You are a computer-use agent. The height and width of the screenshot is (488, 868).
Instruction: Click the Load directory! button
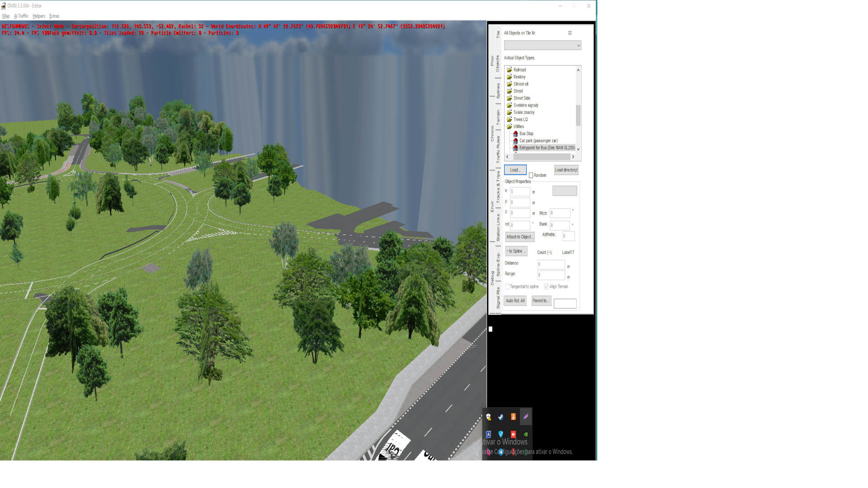[x=566, y=170]
